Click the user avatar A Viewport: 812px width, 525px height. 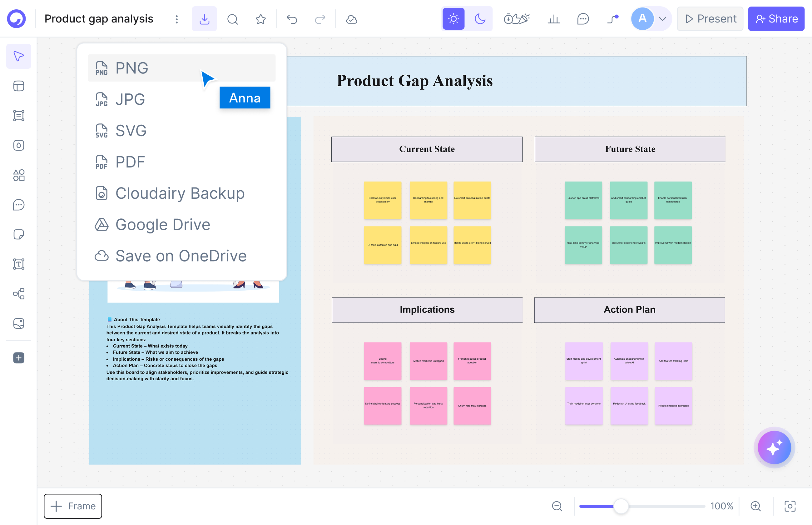[642, 19]
